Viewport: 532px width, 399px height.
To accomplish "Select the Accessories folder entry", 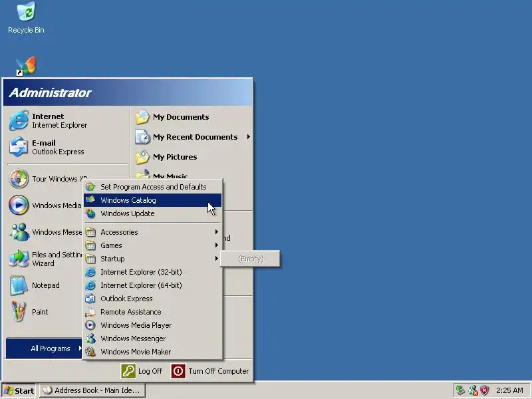I will tap(153, 232).
